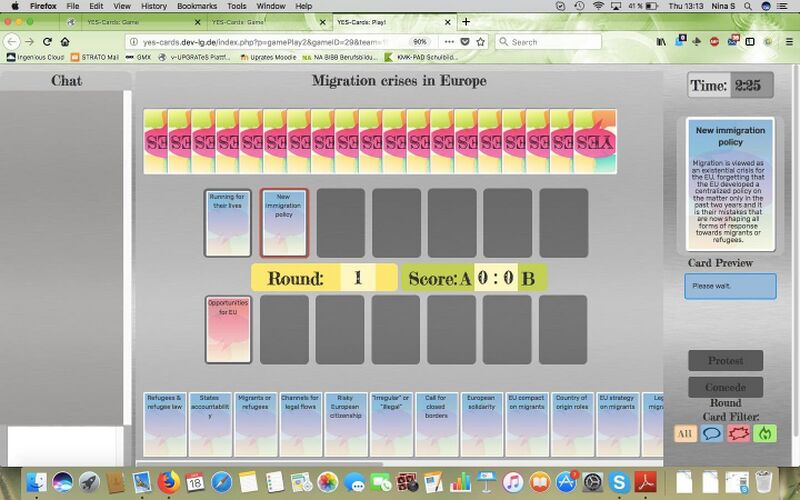Image resolution: width=800 pixels, height=500 pixels.
Task: Open the KMK-PAD bookmark
Action: click(x=421, y=57)
